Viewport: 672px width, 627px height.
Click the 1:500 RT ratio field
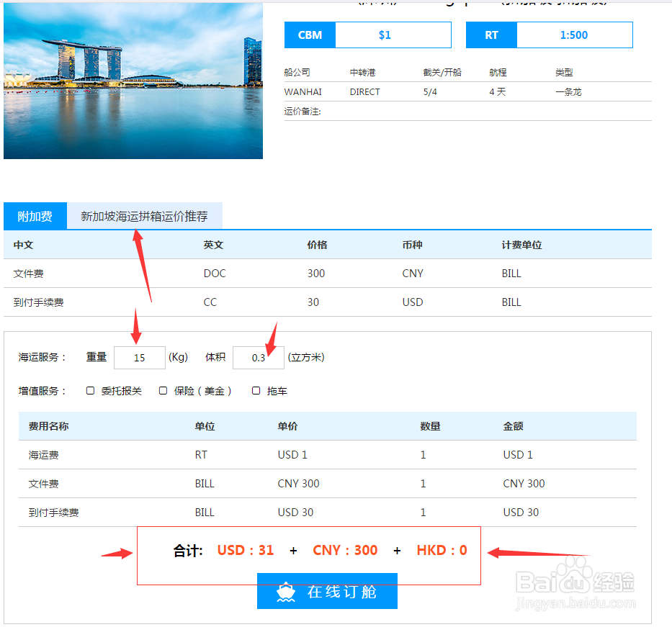click(573, 35)
